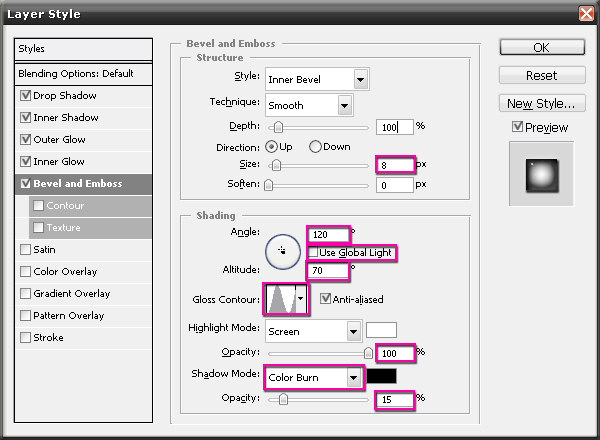
Task: Toggle the Preview checkbox
Action: (517, 127)
